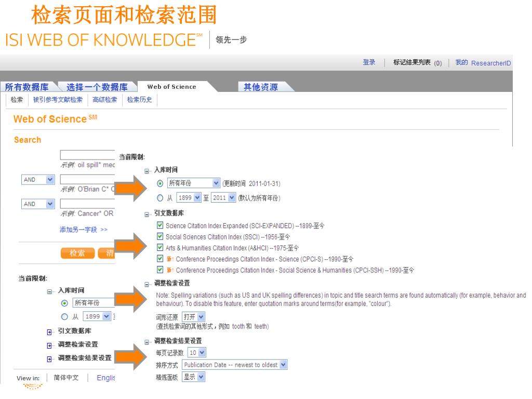This screenshot has width=532, height=399.
Task: Click 新! badge next to CPCI-SSH
Action: (170, 270)
